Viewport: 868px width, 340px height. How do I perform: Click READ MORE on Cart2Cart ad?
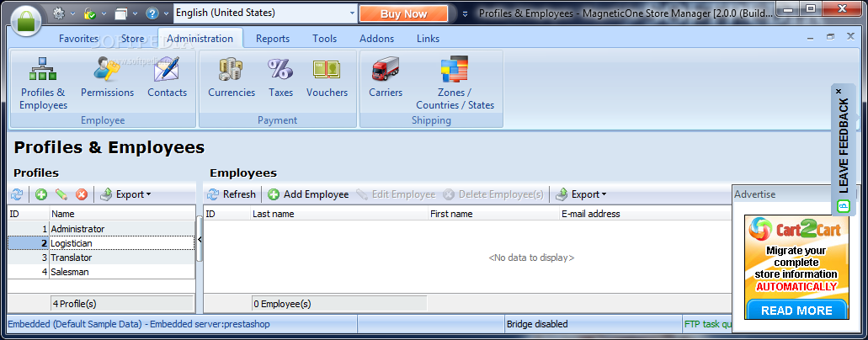(796, 310)
